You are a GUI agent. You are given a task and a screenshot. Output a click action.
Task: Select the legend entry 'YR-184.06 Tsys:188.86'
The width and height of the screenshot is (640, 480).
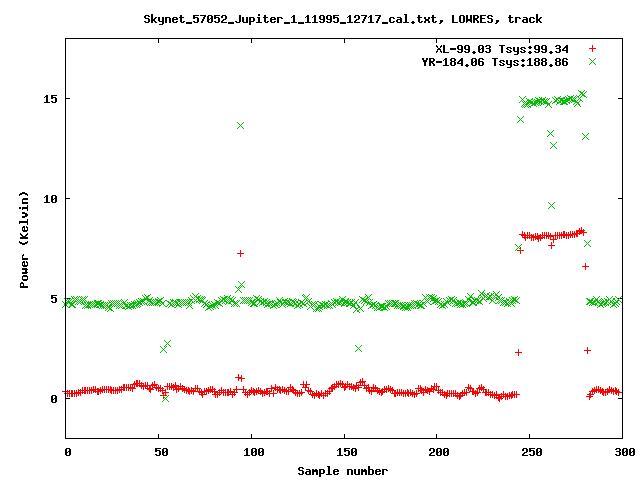tap(495, 62)
